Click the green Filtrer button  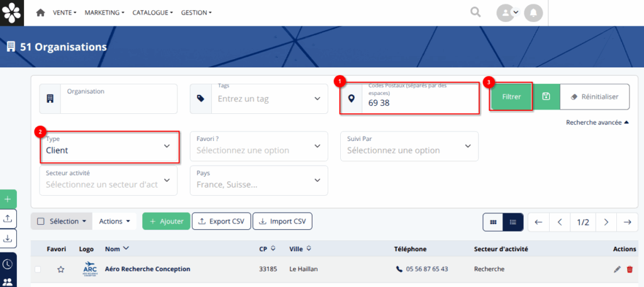[x=511, y=97]
